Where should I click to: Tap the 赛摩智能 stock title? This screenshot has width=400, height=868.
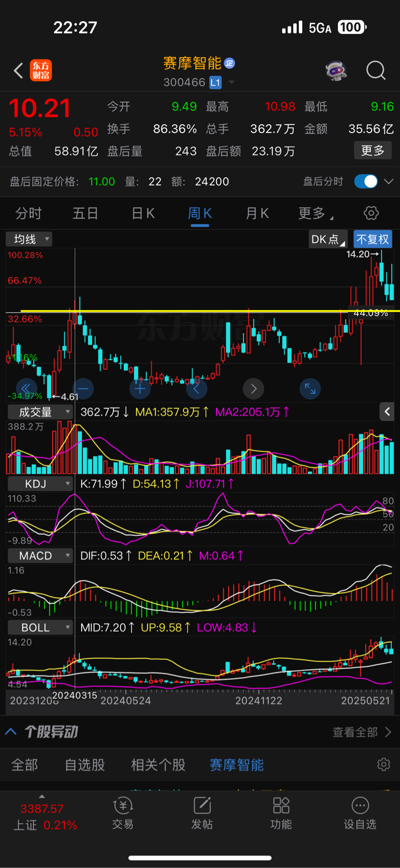pyautogui.click(x=192, y=63)
